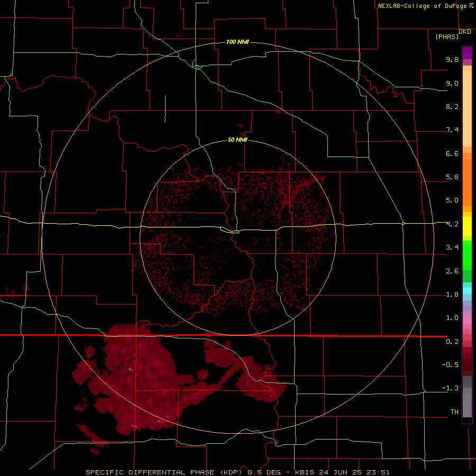Click the [PHAS] color scale heading
476x476 pixels.
[x=447, y=36]
